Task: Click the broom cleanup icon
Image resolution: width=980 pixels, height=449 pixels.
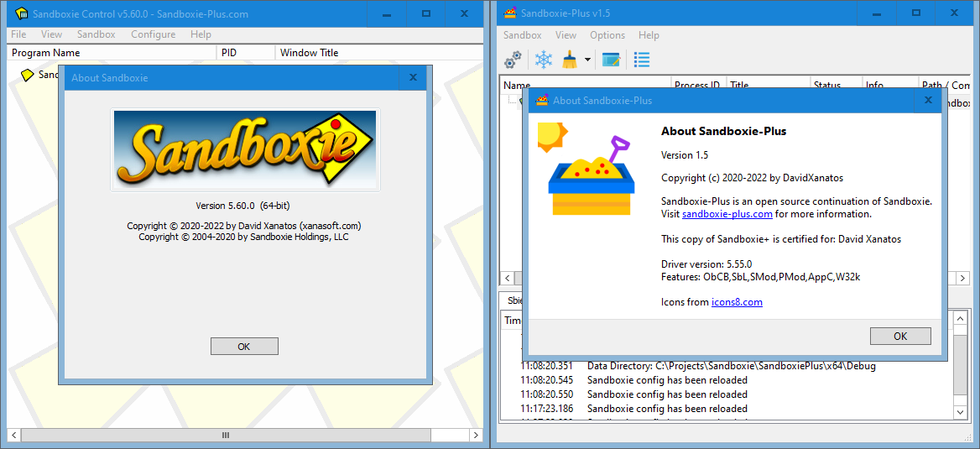Action: click(x=570, y=60)
